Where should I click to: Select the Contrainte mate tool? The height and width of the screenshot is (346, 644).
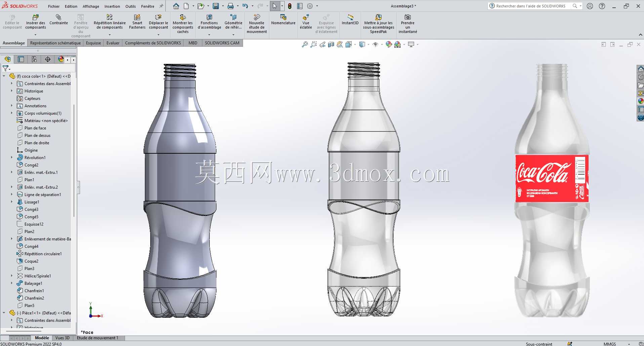pos(58,20)
